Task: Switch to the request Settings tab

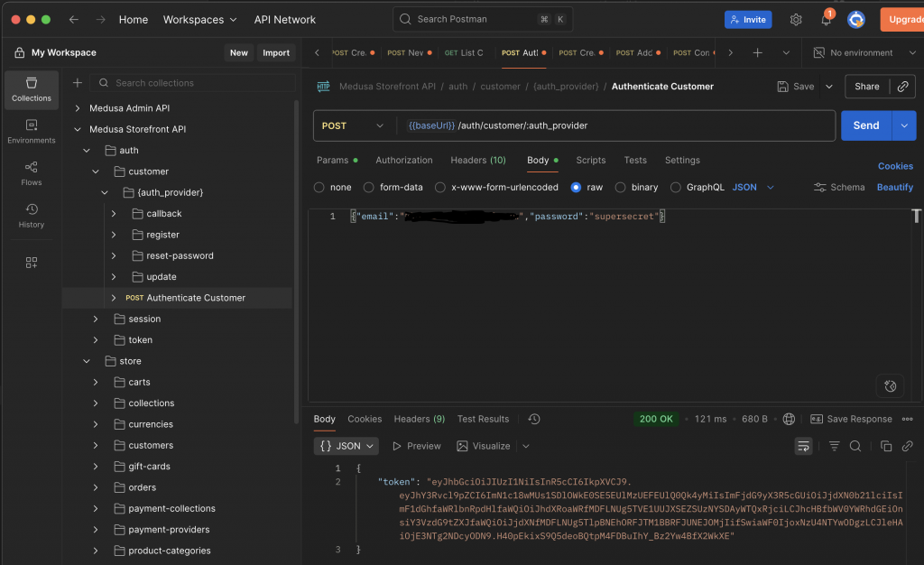Action: coord(682,161)
